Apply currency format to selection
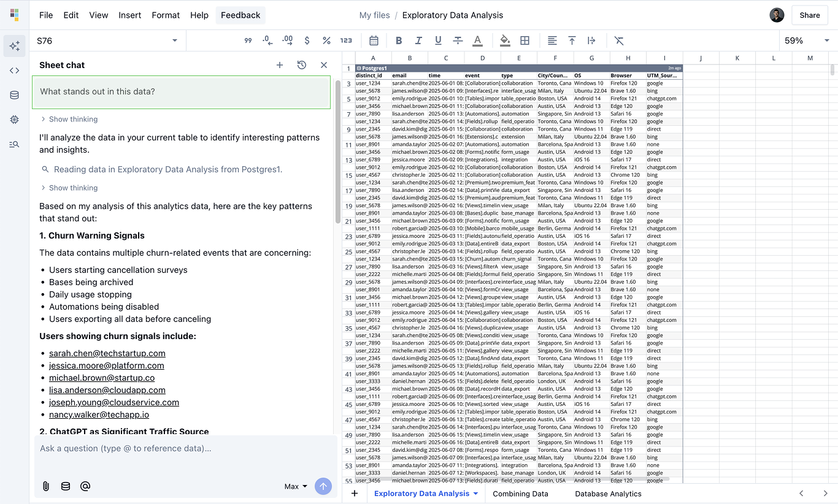Screen dimensions: 838x504 point(307,40)
